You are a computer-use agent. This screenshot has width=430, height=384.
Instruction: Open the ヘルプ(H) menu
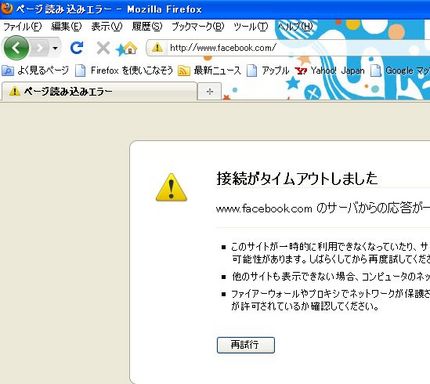click(x=295, y=27)
